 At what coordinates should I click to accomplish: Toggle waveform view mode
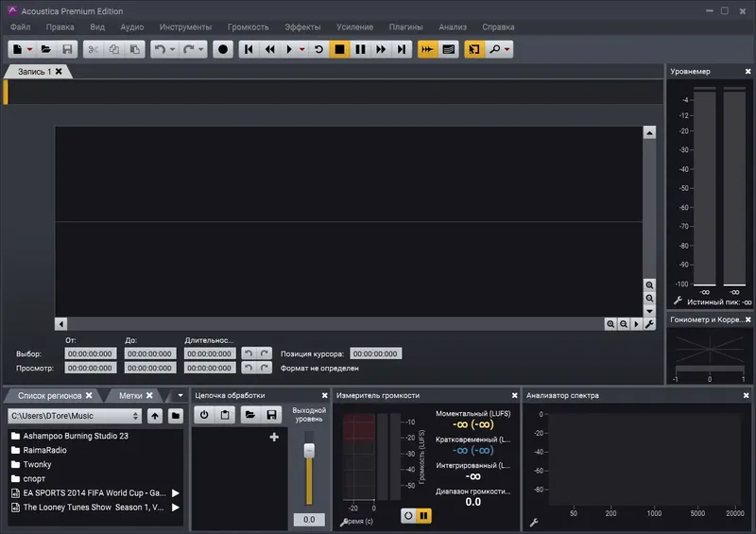coord(427,49)
